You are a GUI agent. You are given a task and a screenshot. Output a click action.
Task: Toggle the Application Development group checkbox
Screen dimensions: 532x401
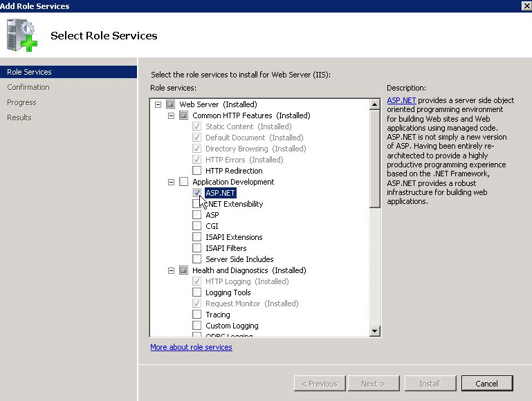183,182
